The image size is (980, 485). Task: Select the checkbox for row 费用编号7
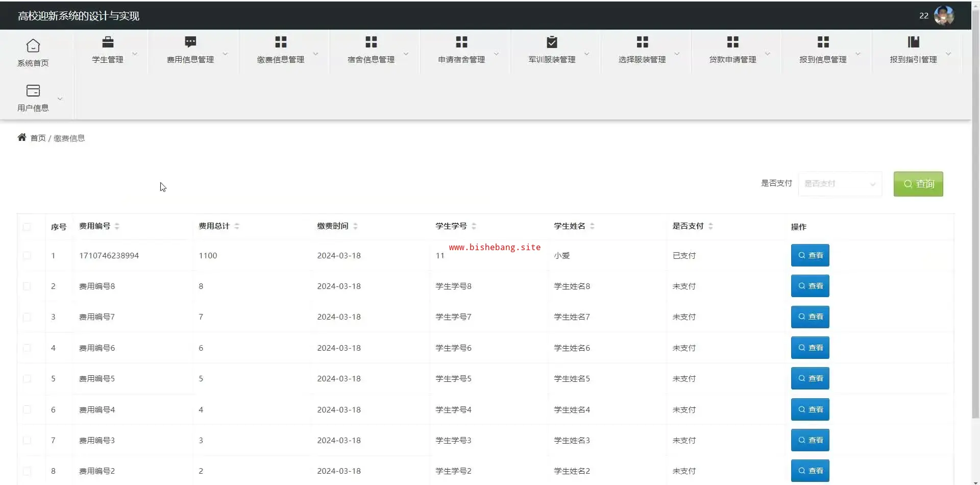point(27,317)
